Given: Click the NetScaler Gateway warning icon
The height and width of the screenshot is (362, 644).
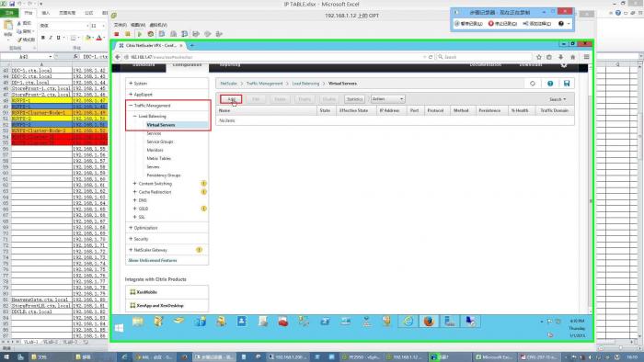Looking at the screenshot, I should tap(200, 250).
